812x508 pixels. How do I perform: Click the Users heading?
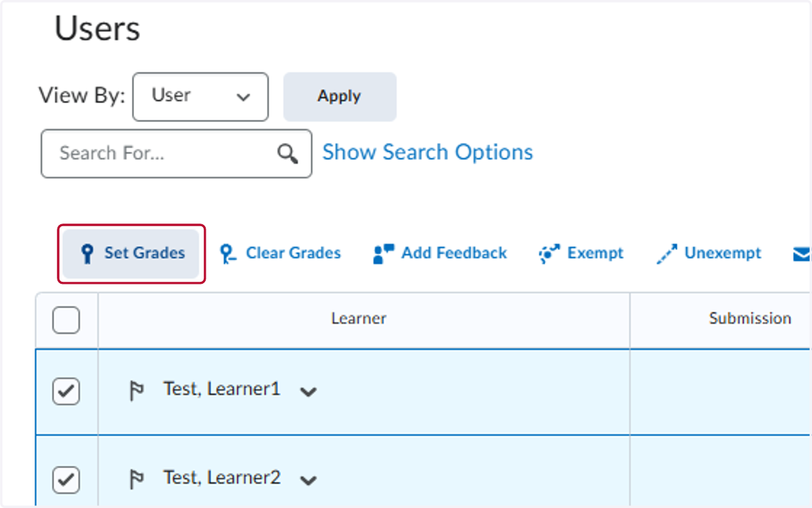click(97, 30)
